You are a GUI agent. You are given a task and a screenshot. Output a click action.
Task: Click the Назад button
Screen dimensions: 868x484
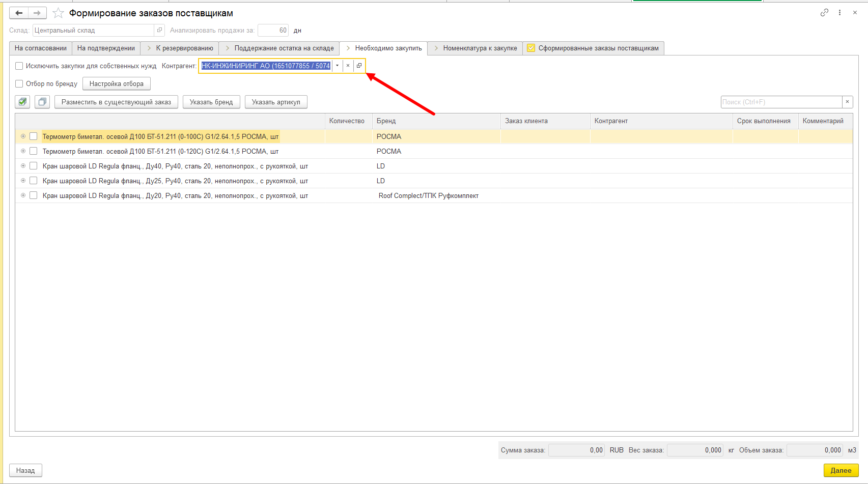(x=25, y=470)
